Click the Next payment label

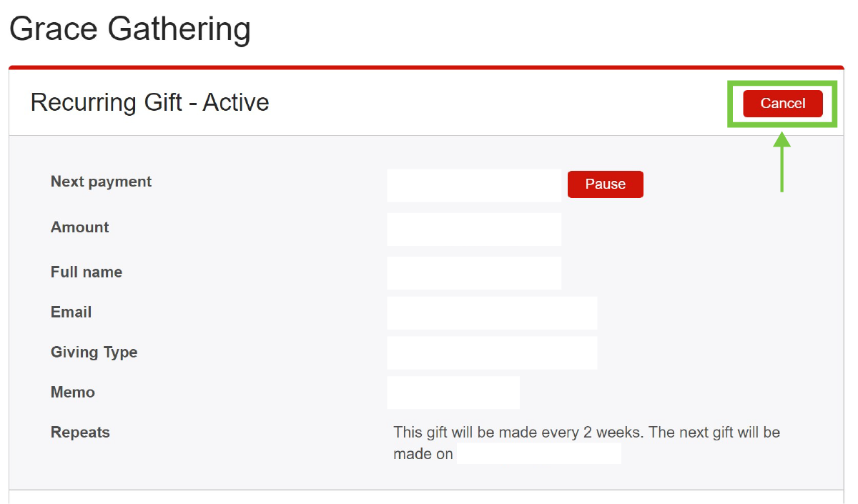101,182
